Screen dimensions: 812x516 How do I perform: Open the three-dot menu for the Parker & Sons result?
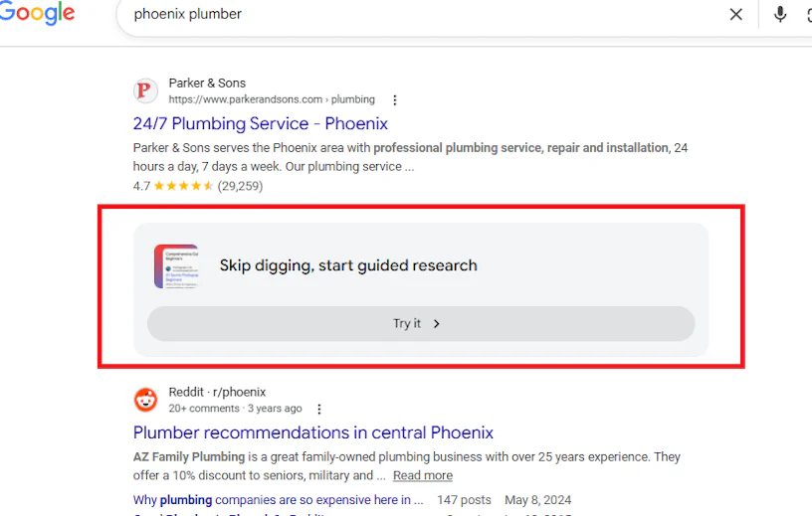point(395,100)
